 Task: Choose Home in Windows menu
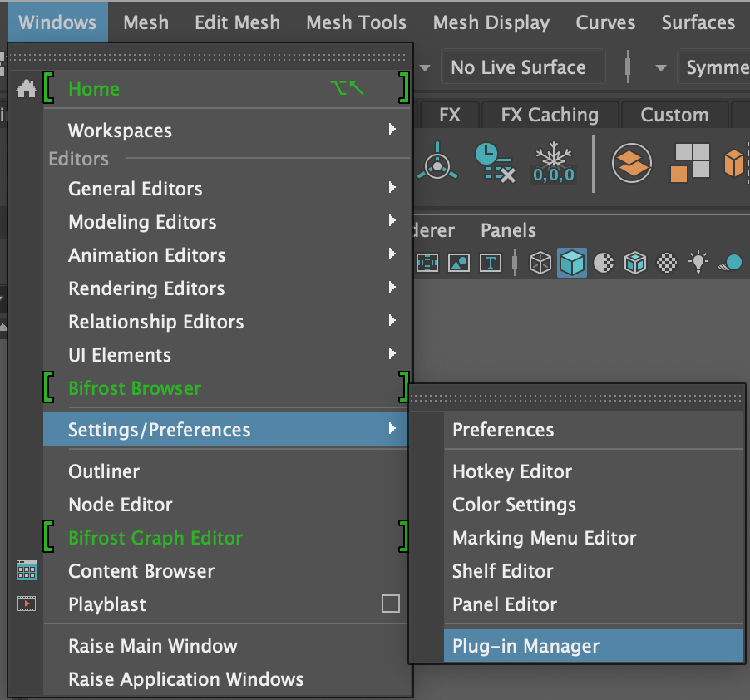(x=225, y=88)
